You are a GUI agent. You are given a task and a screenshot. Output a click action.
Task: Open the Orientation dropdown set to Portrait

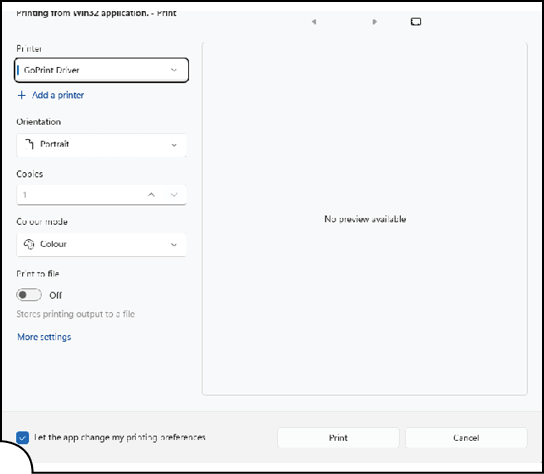101,145
